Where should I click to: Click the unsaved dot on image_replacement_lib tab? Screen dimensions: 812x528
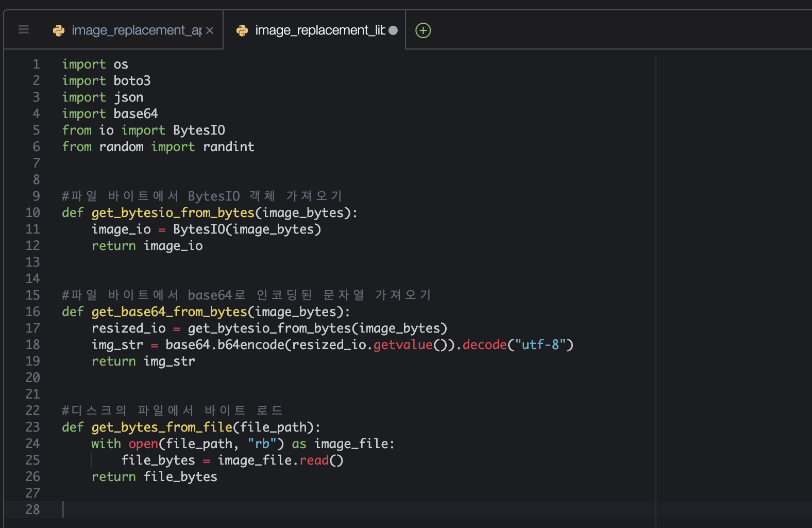(393, 30)
